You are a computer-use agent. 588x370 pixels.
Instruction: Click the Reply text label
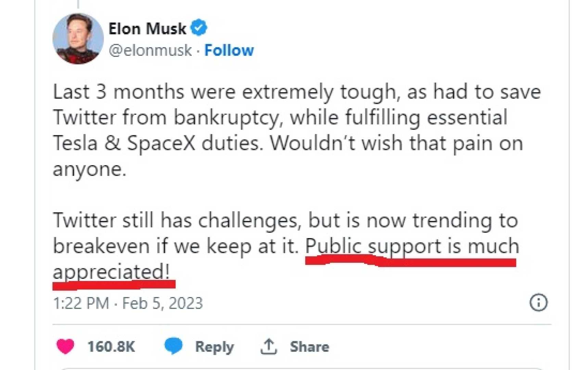coord(214,347)
